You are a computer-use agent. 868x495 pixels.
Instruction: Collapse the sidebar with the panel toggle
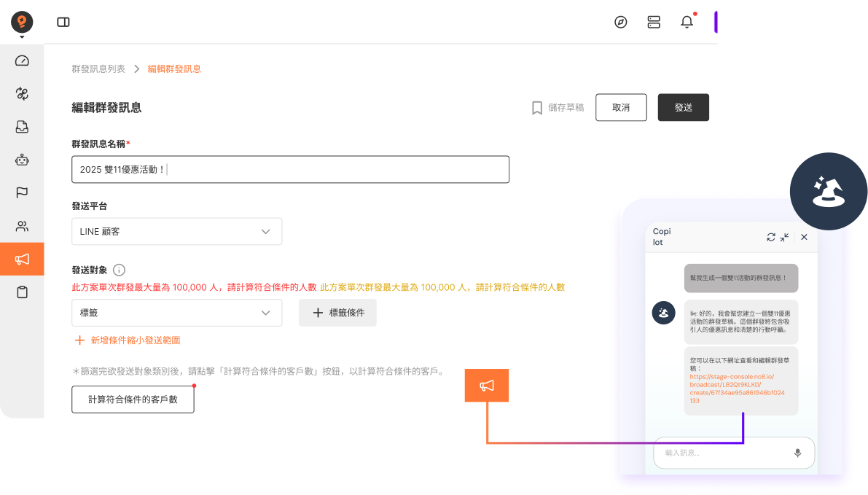point(63,22)
